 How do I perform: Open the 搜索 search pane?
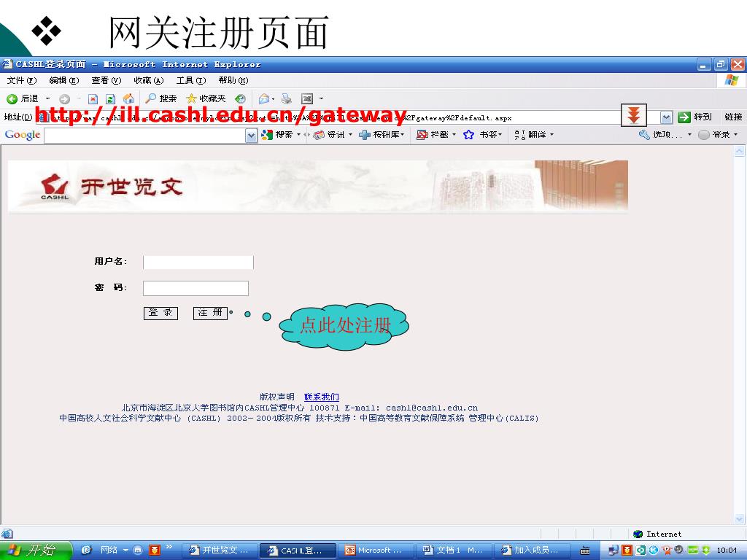[160, 98]
